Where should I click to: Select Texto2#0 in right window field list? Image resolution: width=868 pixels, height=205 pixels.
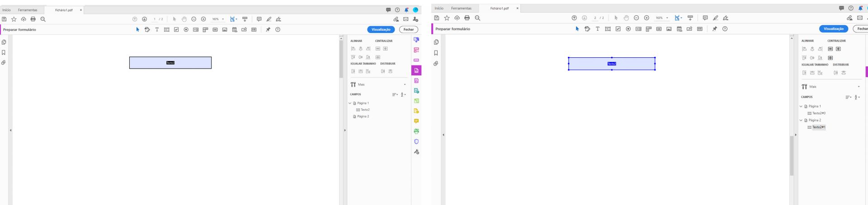click(819, 113)
